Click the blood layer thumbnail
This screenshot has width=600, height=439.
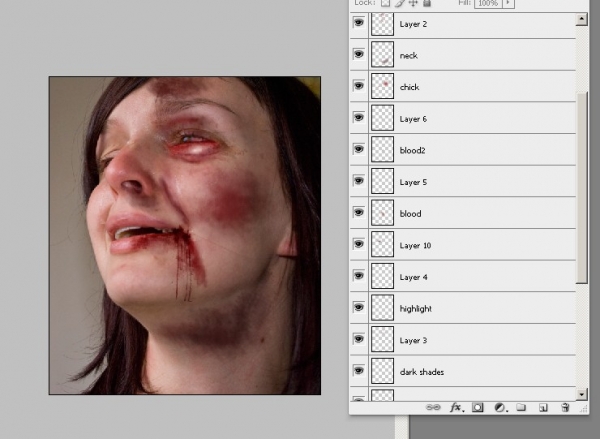pos(382,212)
